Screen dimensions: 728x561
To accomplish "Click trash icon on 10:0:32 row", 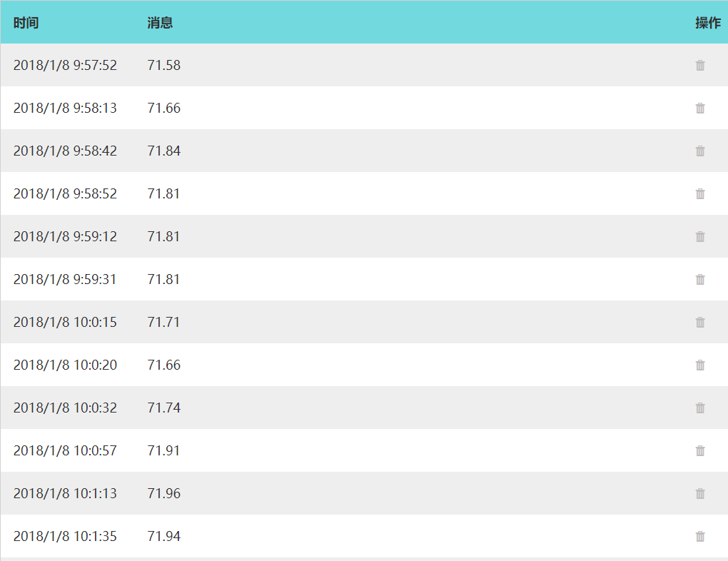I will (x=700, y=408).
